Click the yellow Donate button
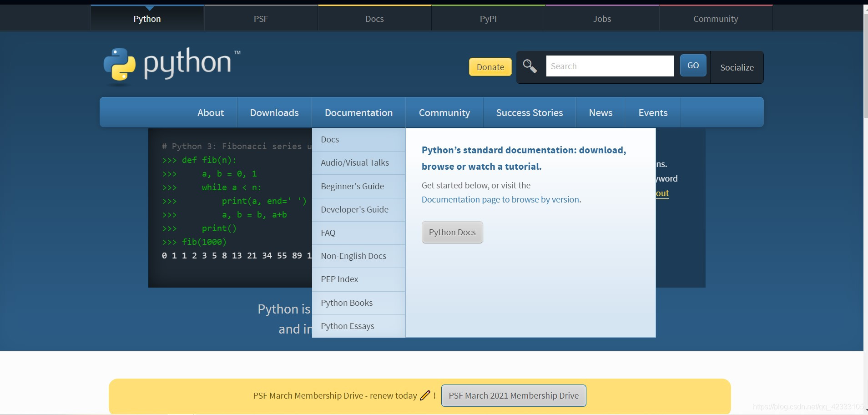868x415 pixels. click(x=490, y=67)
